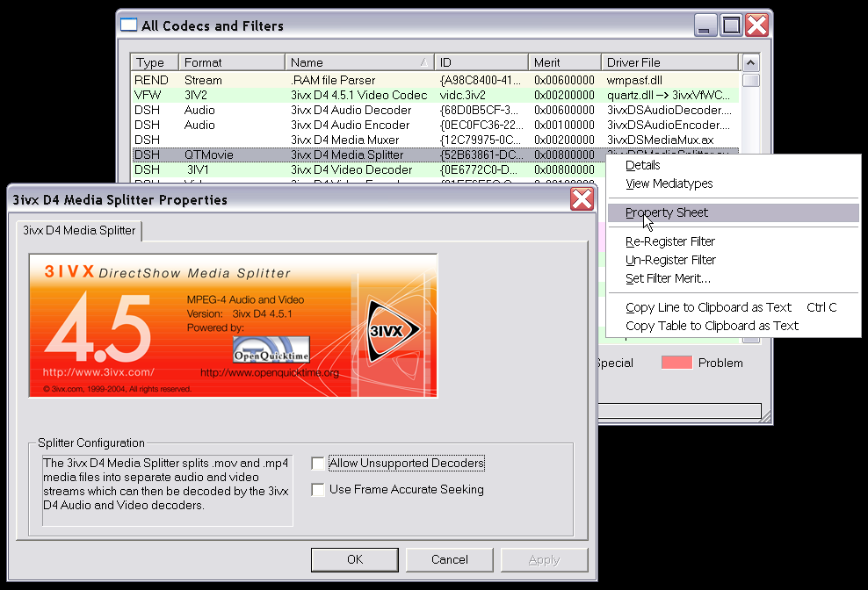Click the All Codecs and Filters window icon
This screenshot has width=868, height=590.
(x=128, y=25)
